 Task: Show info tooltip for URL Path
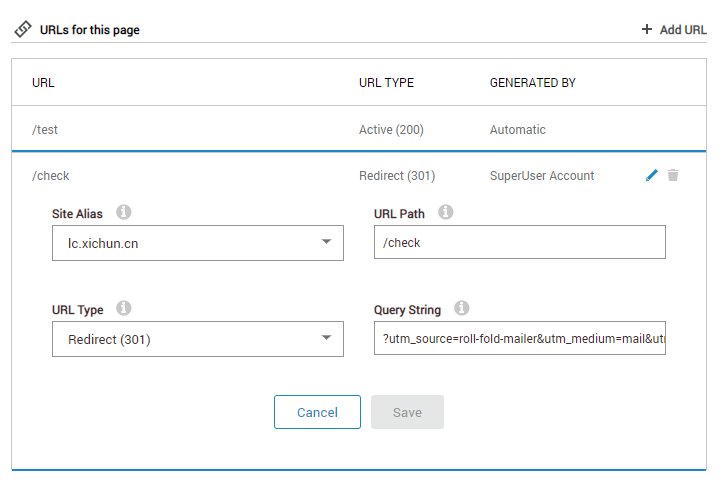[x=445, y=212]
